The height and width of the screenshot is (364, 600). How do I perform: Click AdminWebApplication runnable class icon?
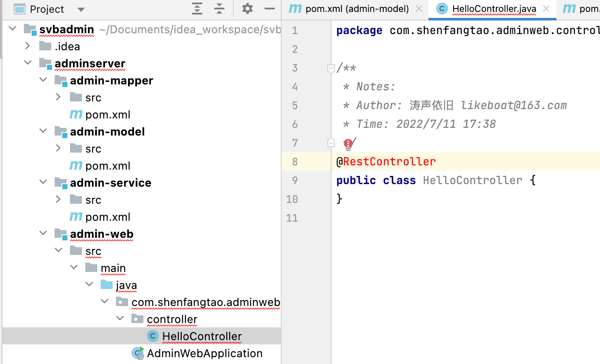pyautogui.click(x=138, y=353)
